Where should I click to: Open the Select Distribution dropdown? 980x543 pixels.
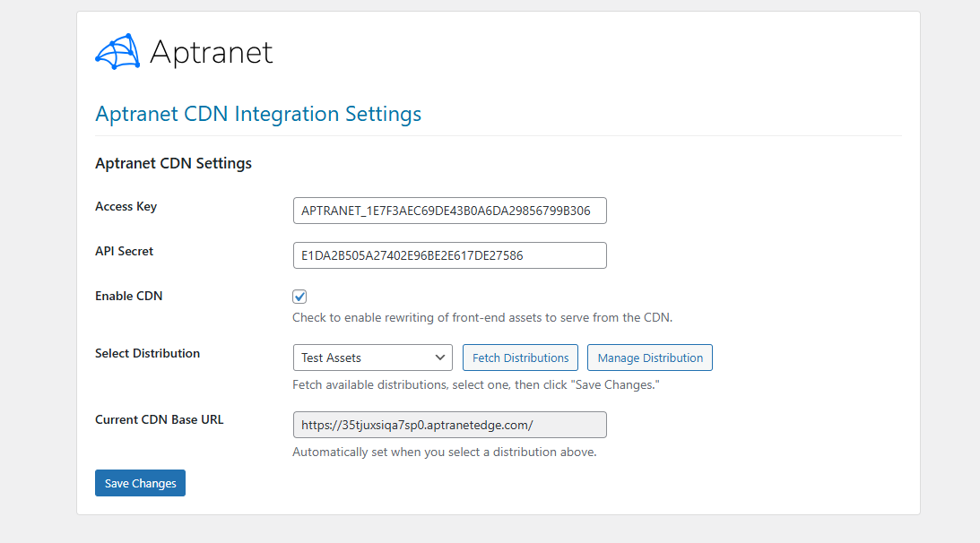pos(372,358)
